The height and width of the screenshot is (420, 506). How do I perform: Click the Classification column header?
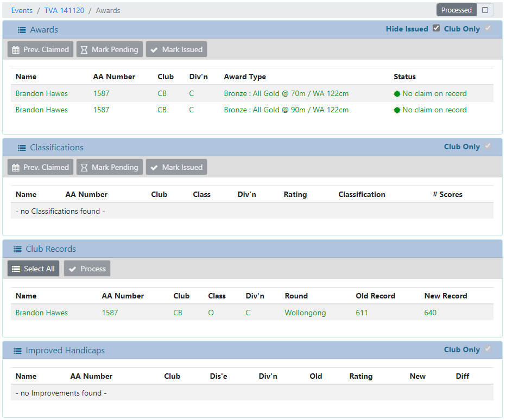pos(362,194)
